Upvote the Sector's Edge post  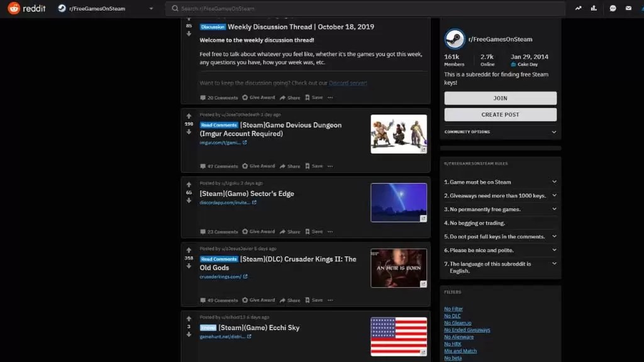click(189, 185)
